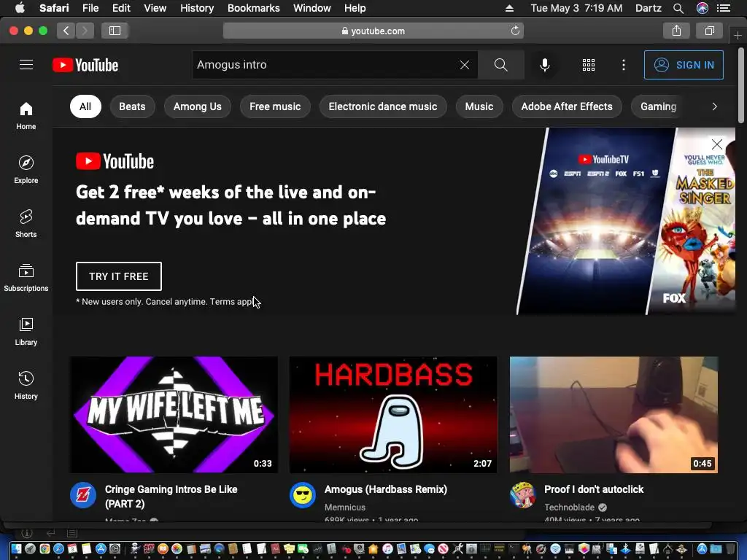Select the Music filter chip
Viewport: 747px width, 560px height.
pos(479,106)
